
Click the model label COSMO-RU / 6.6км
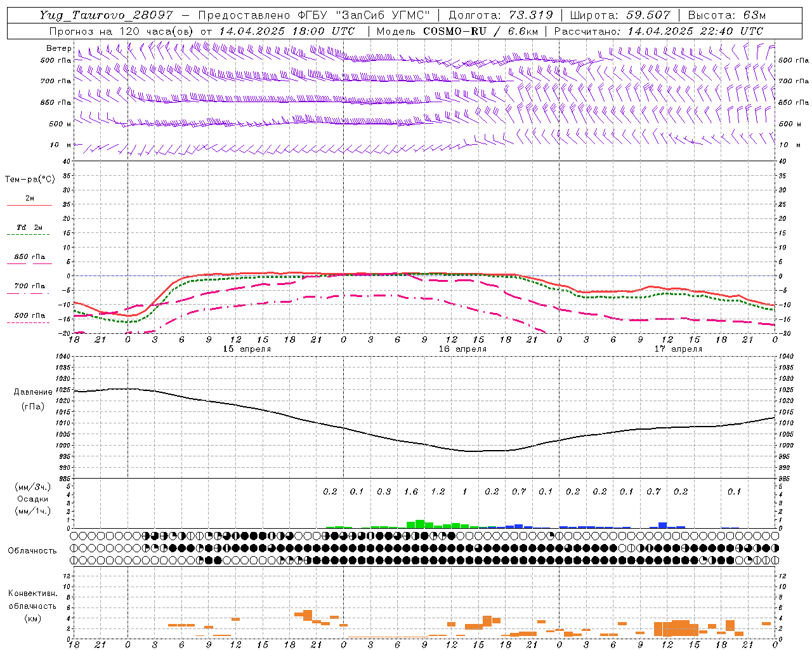click(480, 31)
